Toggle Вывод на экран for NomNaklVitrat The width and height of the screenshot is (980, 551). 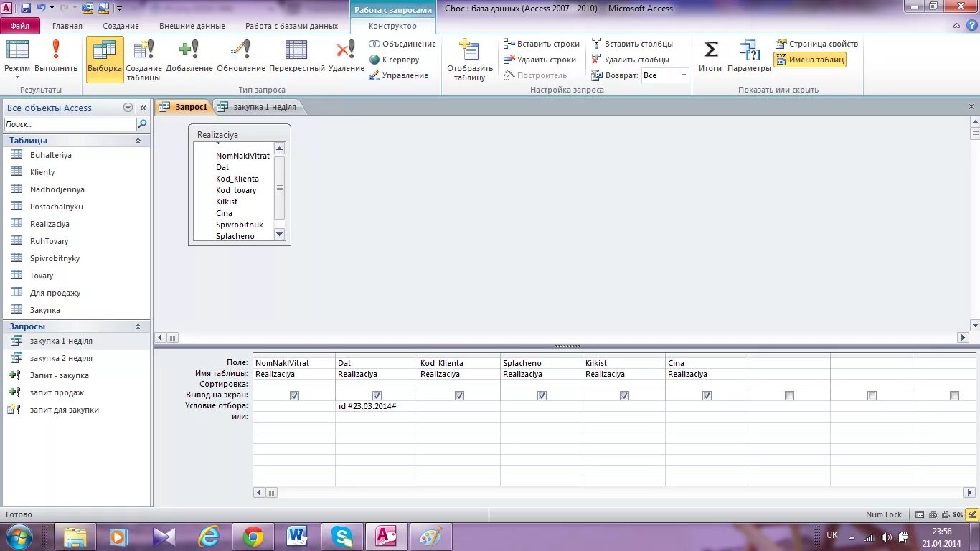point(294,395)
